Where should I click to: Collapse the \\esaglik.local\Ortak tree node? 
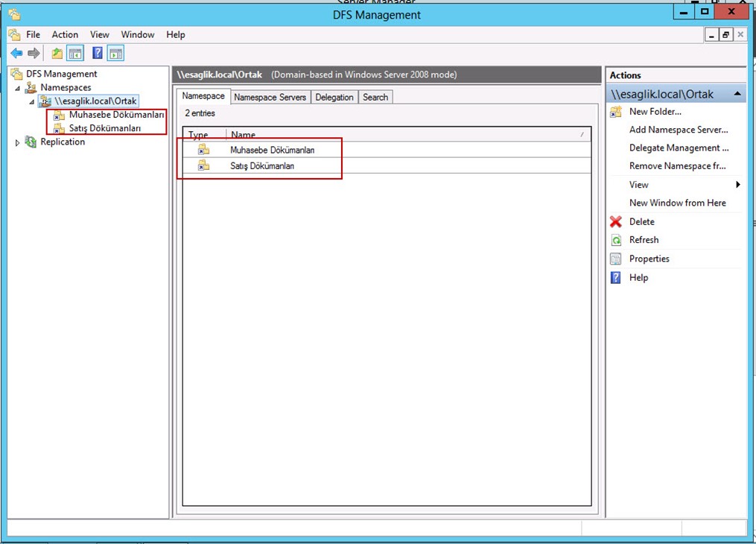click(x=32, y=102)
